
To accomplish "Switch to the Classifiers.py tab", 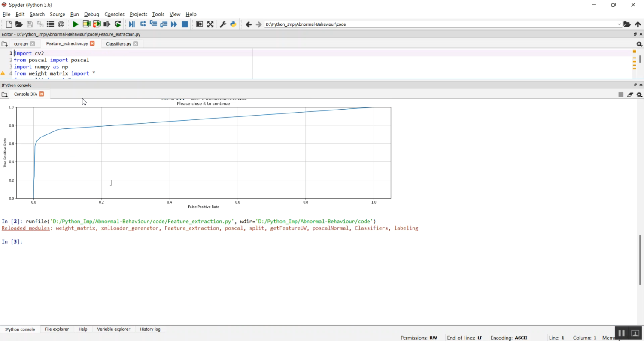I will (x=118, y=44).
